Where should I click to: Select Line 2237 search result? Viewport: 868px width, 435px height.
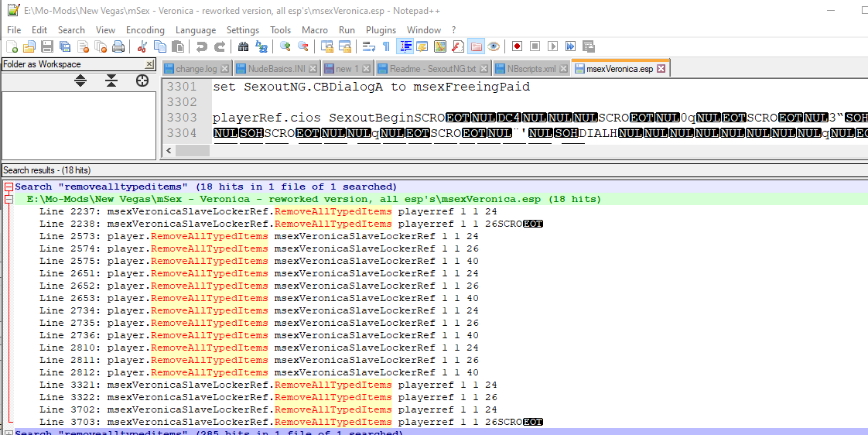coord(268,211)
